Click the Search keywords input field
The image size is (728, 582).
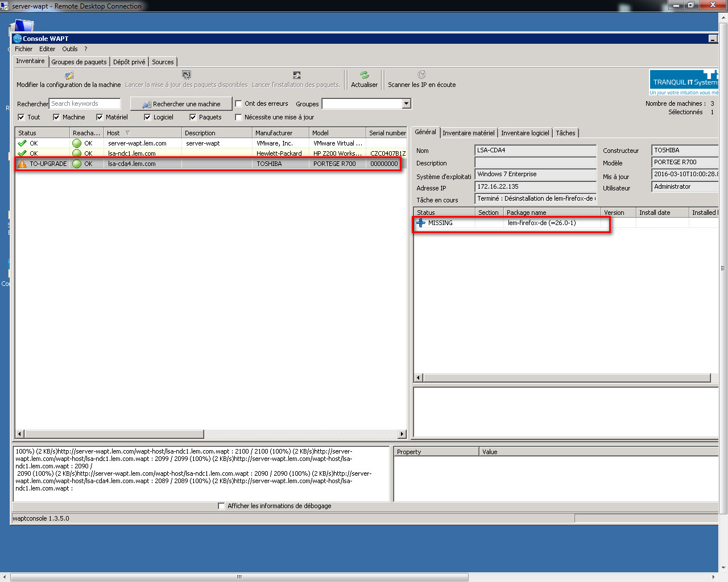coord(85,103)
